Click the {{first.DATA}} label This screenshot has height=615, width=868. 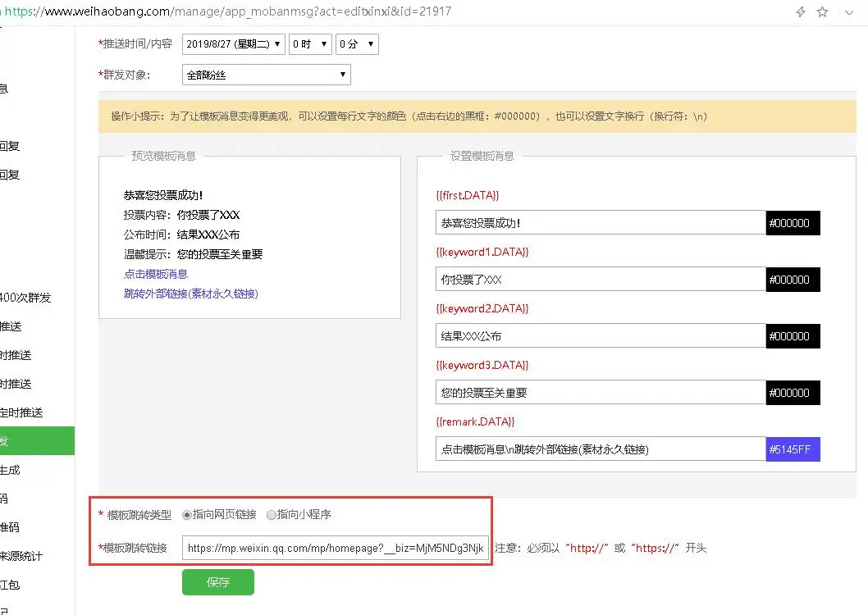pyautogui.click(x=467, y=195)
